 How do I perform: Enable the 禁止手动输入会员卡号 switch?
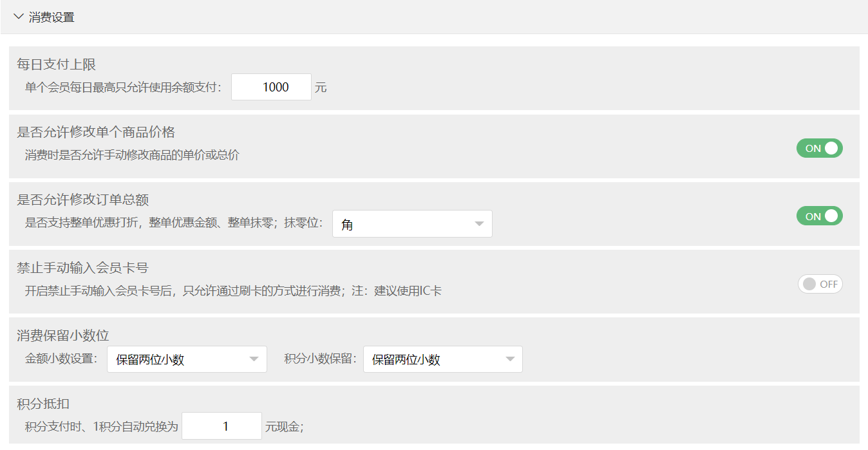click(820, 284)
